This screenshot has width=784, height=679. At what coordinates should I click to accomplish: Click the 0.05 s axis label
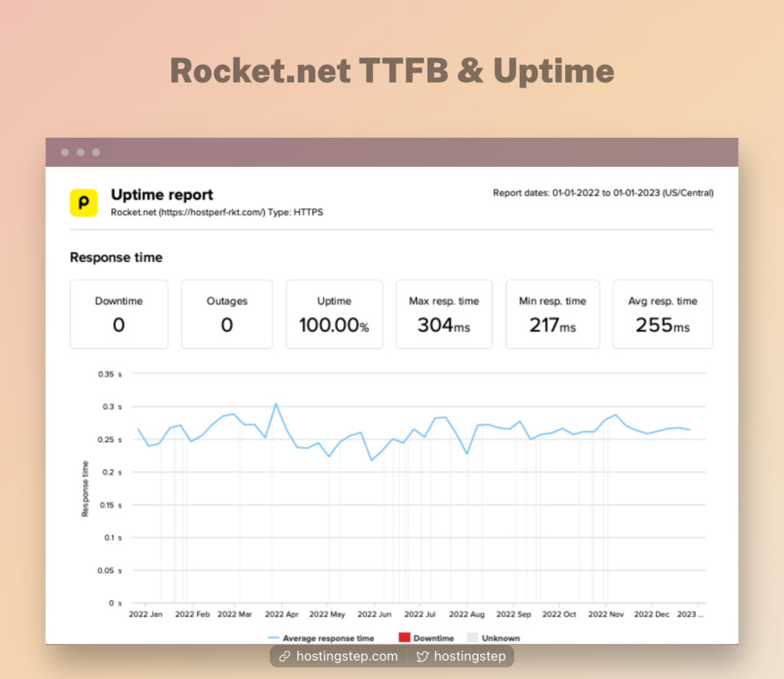(109, 570)
